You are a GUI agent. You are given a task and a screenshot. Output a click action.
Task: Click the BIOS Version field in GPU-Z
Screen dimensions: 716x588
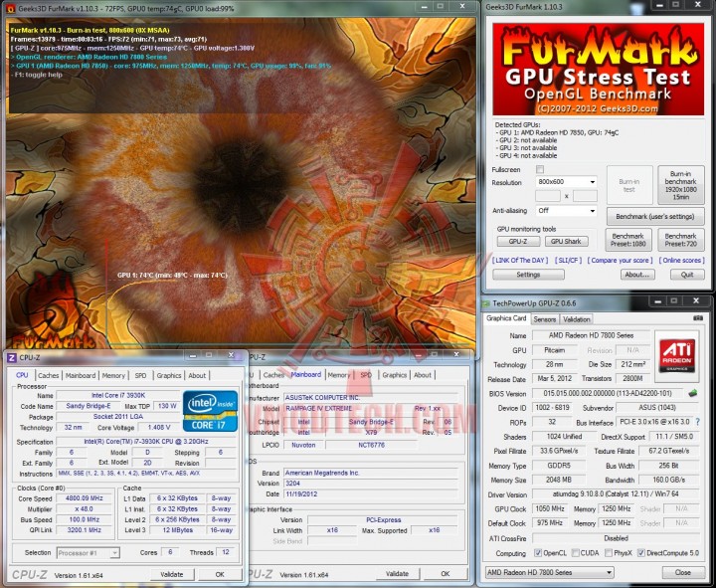608,393
